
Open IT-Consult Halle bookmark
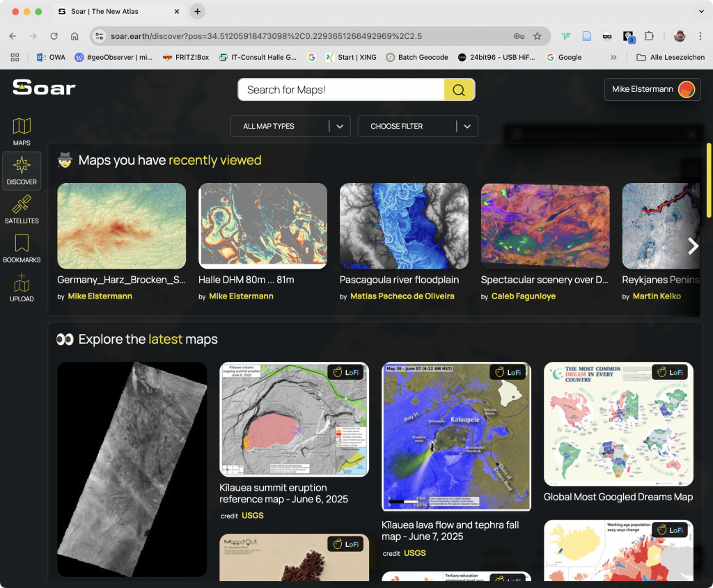pyautogui.click(x=258, y=57)
